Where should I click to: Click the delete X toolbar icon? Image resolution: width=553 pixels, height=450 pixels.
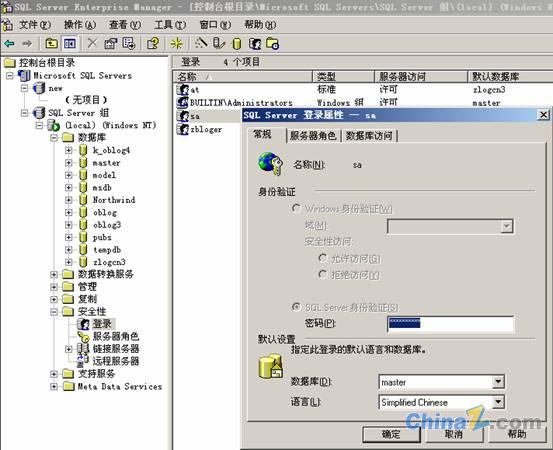92,43
